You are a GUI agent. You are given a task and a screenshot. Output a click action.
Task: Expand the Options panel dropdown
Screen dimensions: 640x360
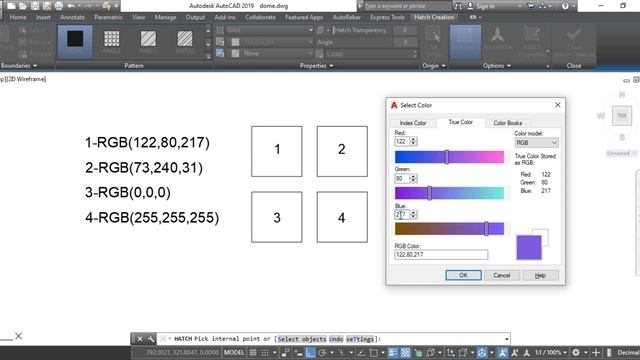click(497, 66)
